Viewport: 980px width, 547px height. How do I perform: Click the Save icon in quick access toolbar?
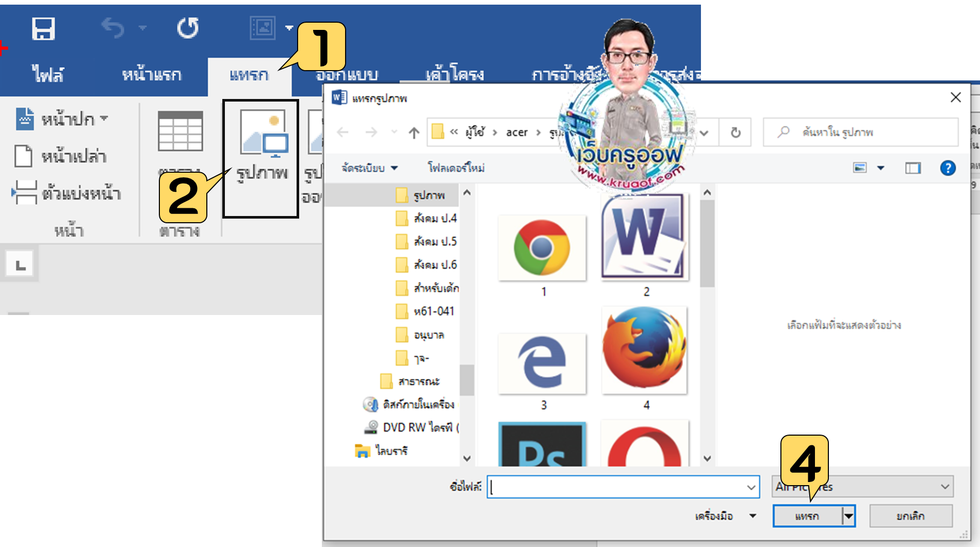[43, 28]
